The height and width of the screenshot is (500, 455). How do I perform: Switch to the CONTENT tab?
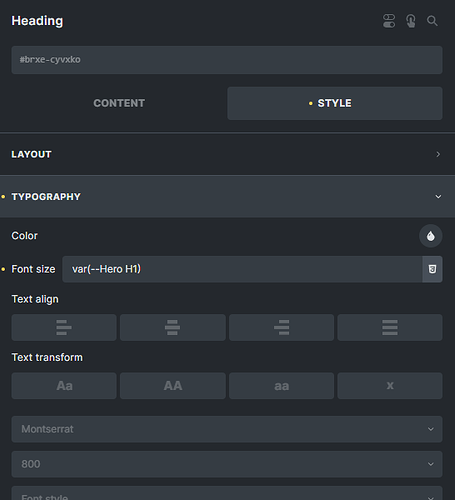click(x=119, y=103)
